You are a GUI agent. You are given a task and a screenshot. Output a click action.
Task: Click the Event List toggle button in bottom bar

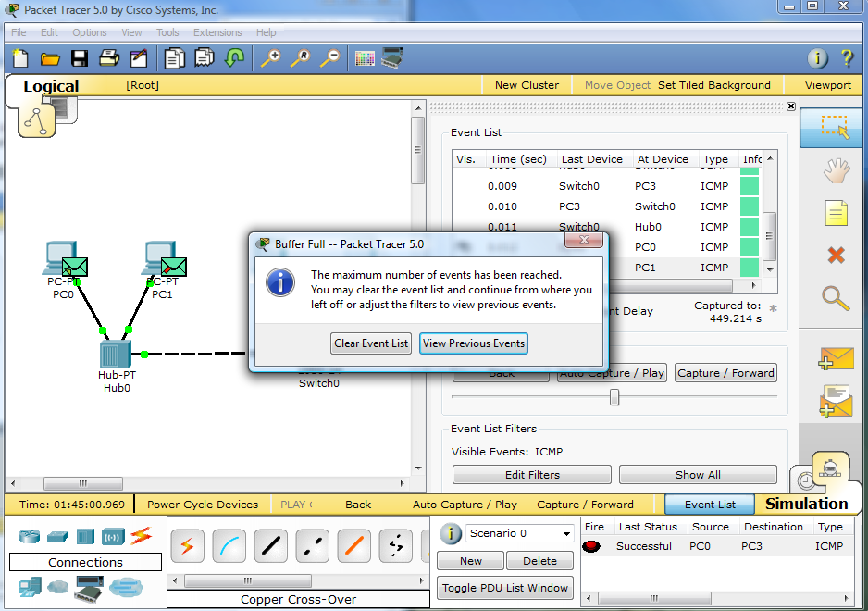coord(710,505)
